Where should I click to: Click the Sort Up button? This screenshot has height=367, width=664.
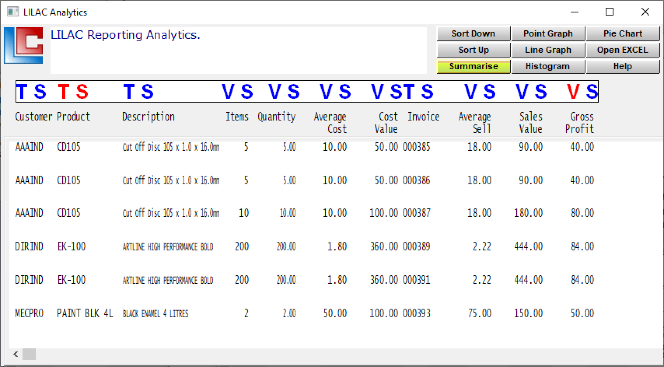click(x=473, y=50)
